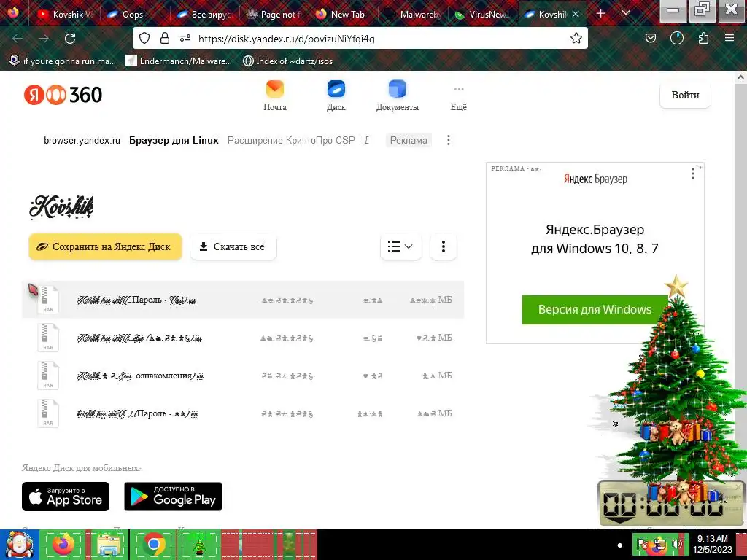747x560 pixels.
Task: Switch to the VirusNew tab
Action: (481, 15)
